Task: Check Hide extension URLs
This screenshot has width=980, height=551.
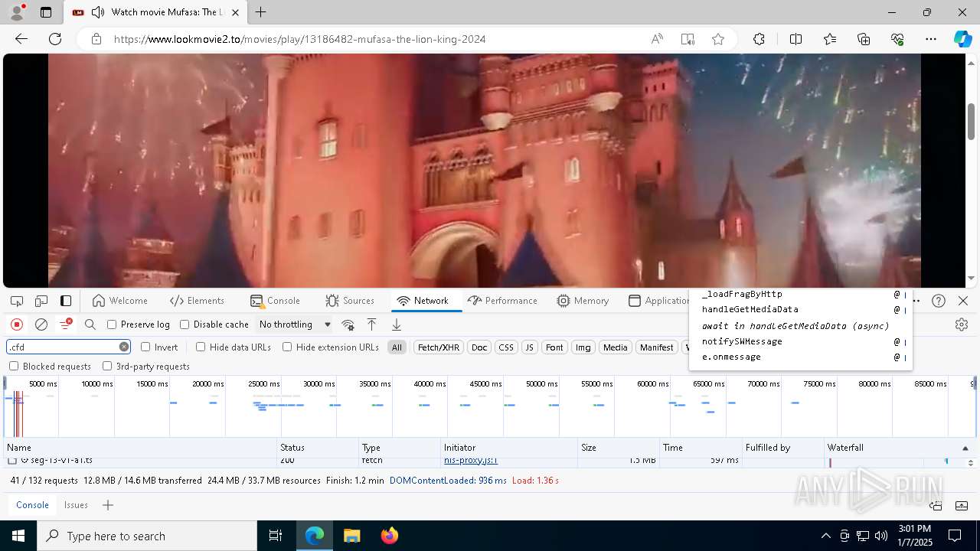Action: pos(287,347)
